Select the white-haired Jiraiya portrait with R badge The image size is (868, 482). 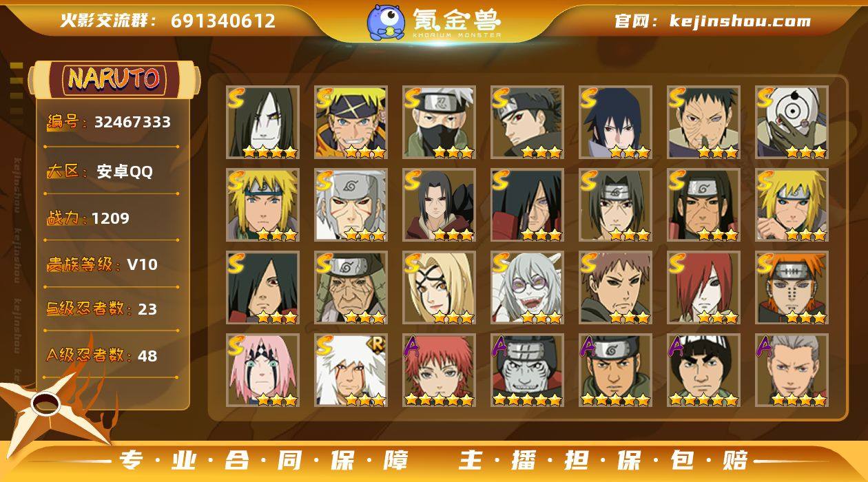pyautogui.click(x=351, y=370)
